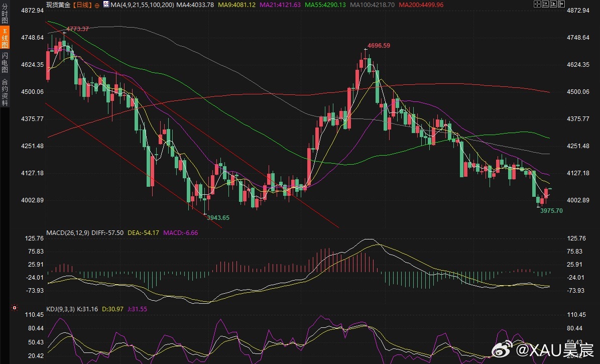The width and height of the screenshot is (600, 364).
Task: Click the crosshair cursor icon at top right
Action: point(537,4)
